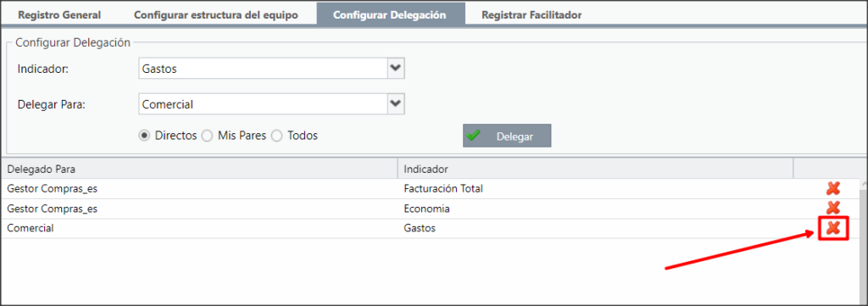
Task: Sort by Indicador column header
Action: point(595,168)
